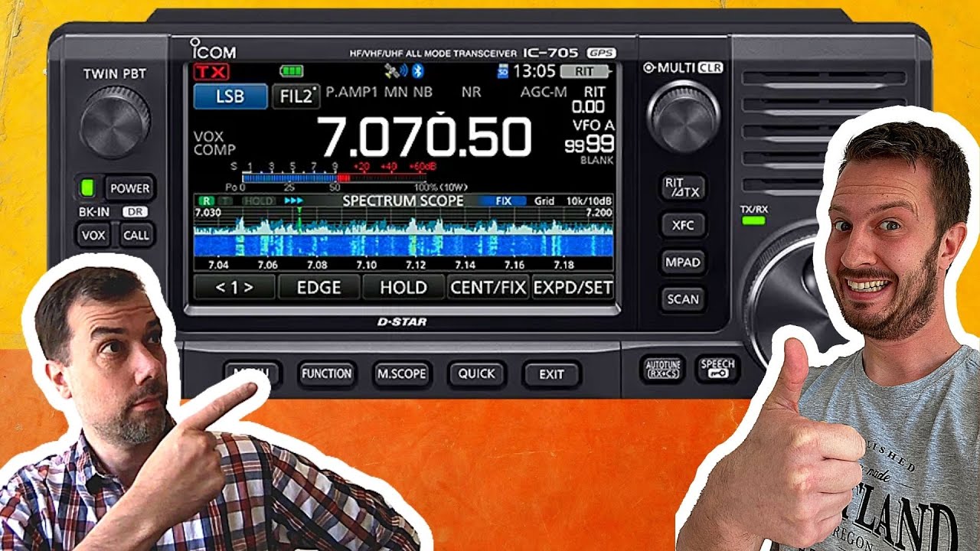Open the LSB mode selector
This screenshot has height=551, width=980.
(x=230, y=97)
